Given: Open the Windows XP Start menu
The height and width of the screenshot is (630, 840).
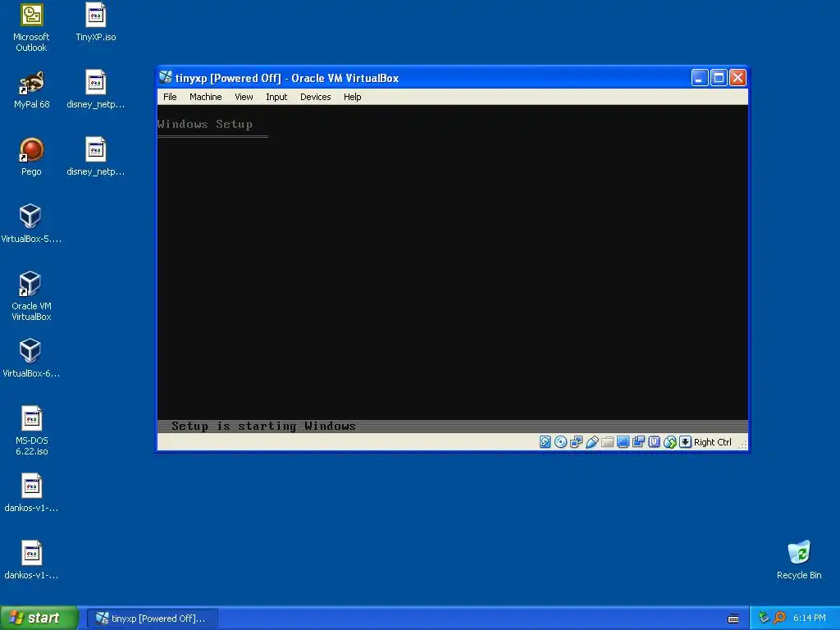Looking at the screenshot, I should pos(39,619).
